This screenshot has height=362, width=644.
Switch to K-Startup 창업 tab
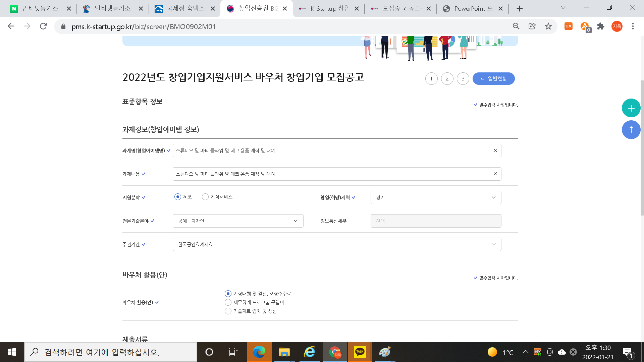coord(329,9)
